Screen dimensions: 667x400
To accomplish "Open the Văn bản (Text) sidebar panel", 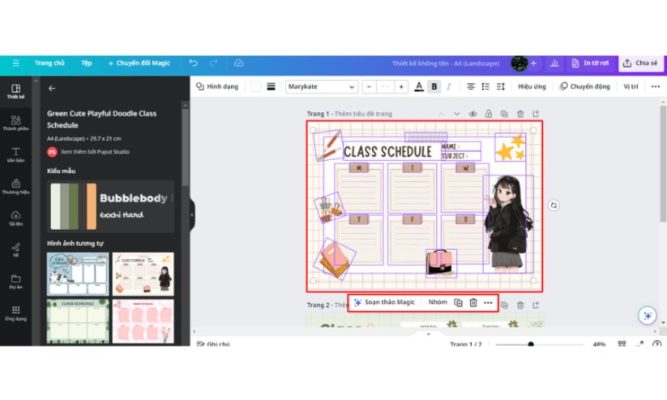I will 16,154.
